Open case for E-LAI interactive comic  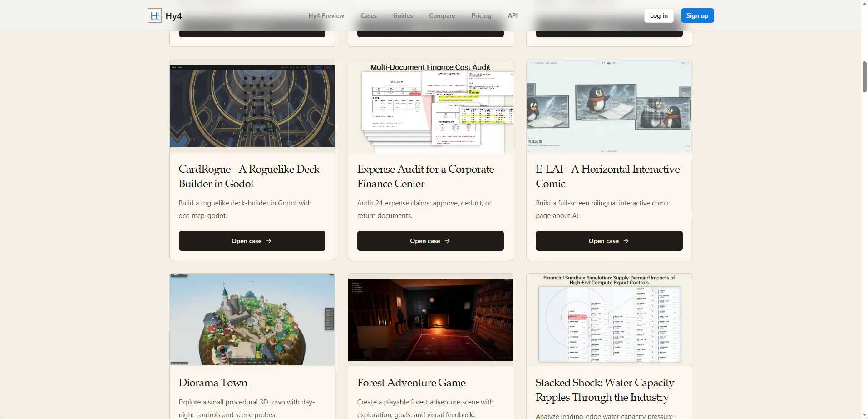pos(609,241)
